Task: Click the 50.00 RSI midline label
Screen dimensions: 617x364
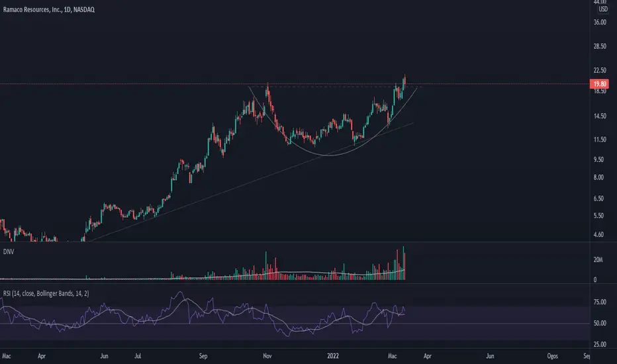Action: (600, 323)
